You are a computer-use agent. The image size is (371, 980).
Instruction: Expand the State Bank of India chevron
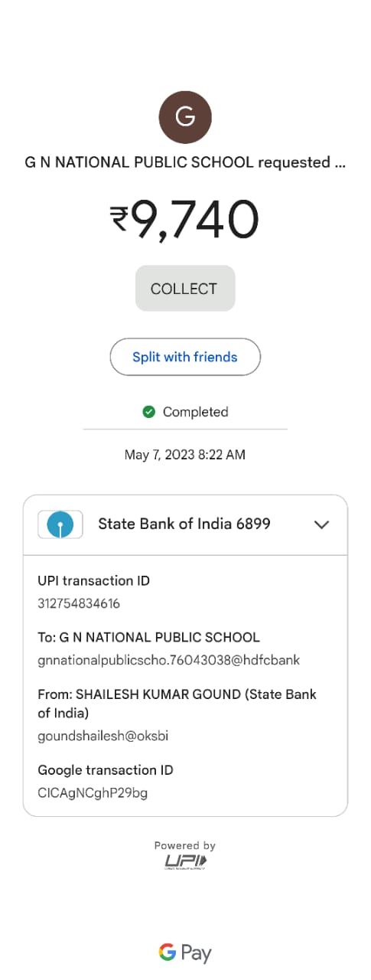coord(322,524)
